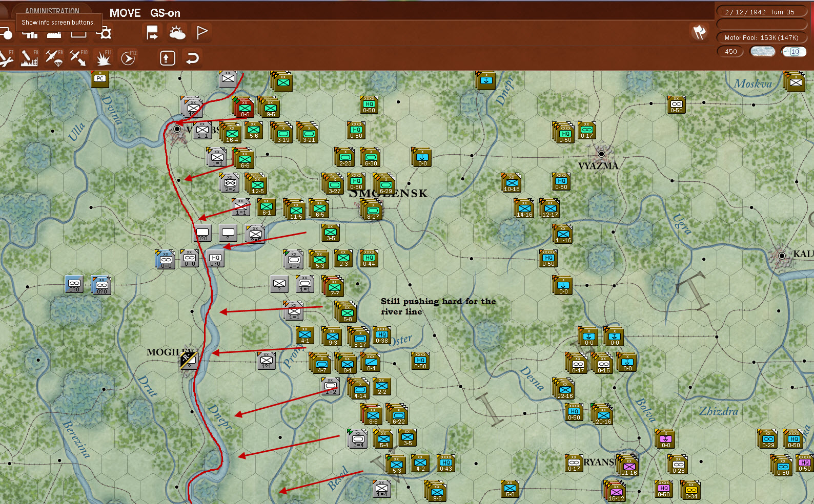Image resolution: width=814 pixels, height=504 pixels.
Task: Click the crossed flags icon near date panel
Action: (x=700, y=32)
